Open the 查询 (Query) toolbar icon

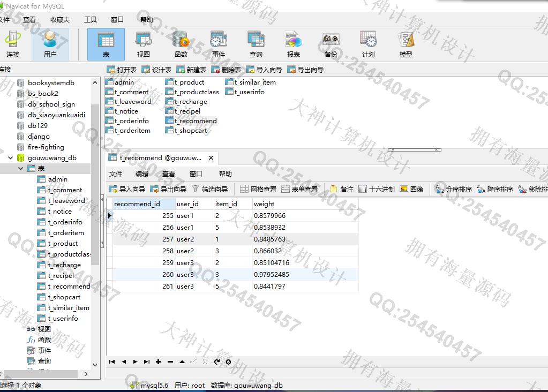[x=256, y=44]
